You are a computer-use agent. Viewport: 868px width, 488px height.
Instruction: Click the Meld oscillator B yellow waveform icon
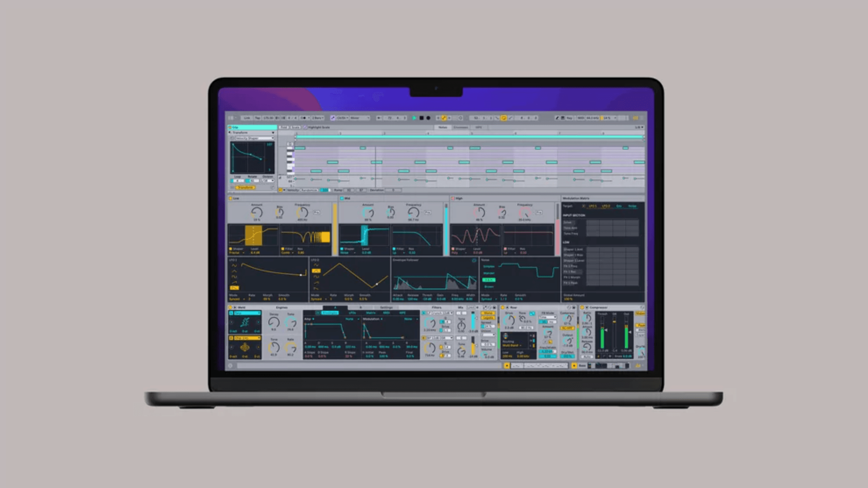(245, 347)
